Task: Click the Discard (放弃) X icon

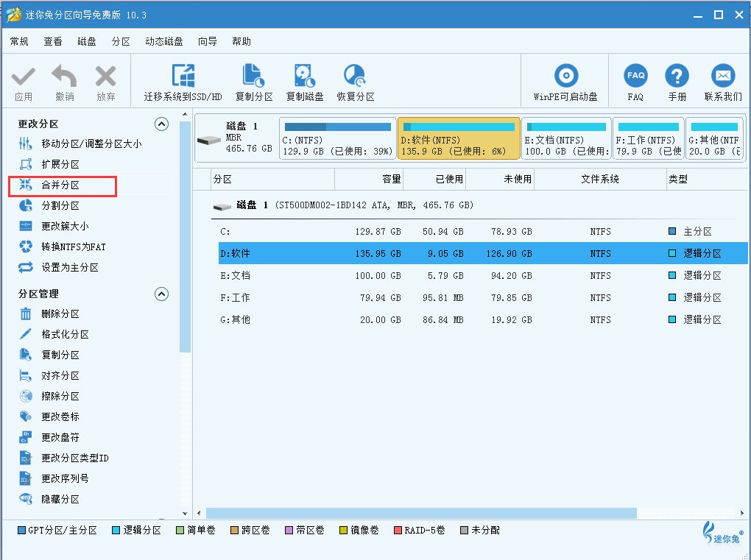Action: click(106, 77)
